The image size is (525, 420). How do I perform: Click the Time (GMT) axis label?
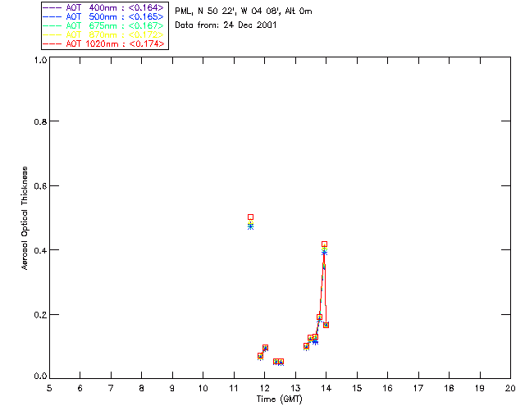pyautogui.click(x=279, y=399)
